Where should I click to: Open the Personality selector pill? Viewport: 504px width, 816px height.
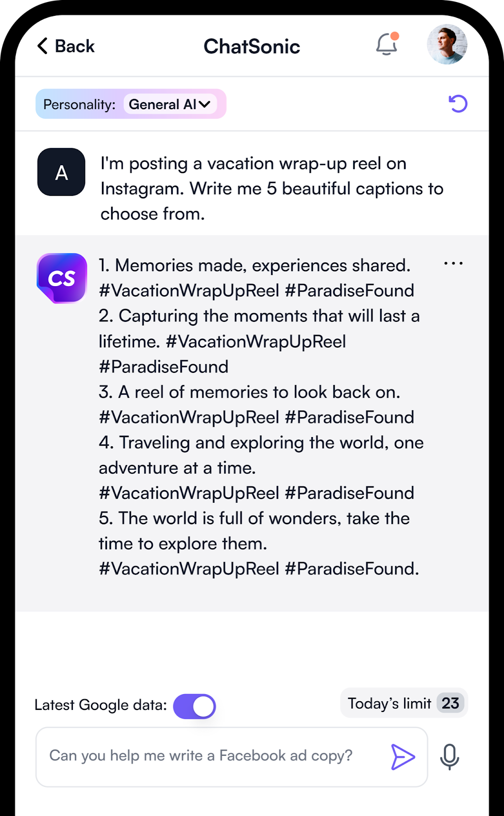point(131,104)
